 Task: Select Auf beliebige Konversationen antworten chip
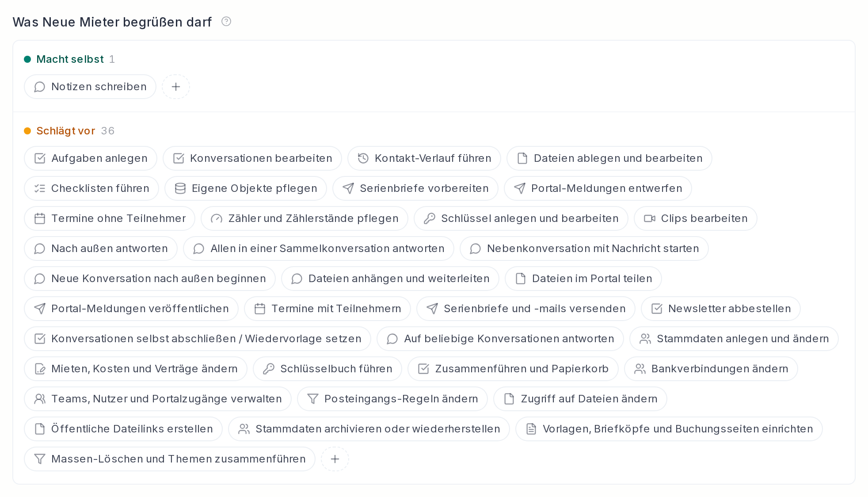[500, 339]
